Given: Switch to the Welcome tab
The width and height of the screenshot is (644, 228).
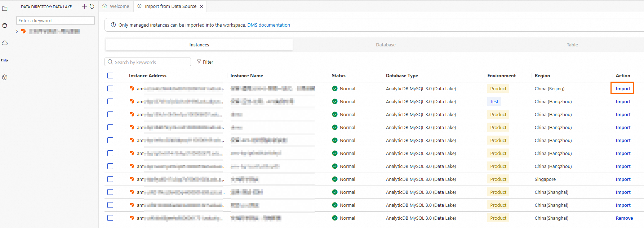Looking at the screenshot, I should point(116,6).
